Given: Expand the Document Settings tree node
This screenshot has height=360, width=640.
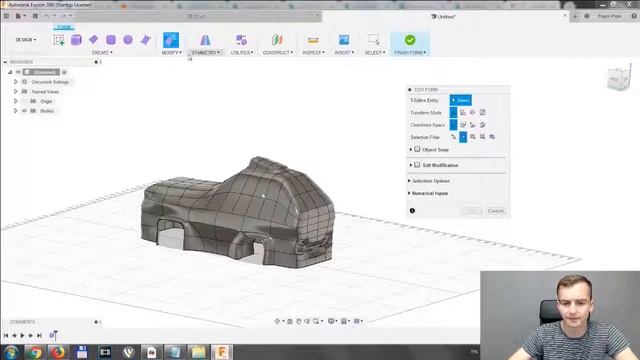Looking at the screenshot, I should pyautogui.click(x=16, y=82).
